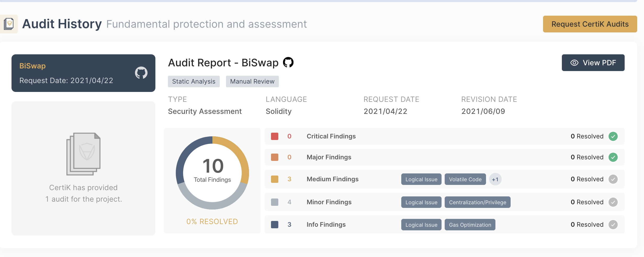Viewport: 644px width, 257px height.
Task: Click the Major Findings label
Action: tap(329, 157)
